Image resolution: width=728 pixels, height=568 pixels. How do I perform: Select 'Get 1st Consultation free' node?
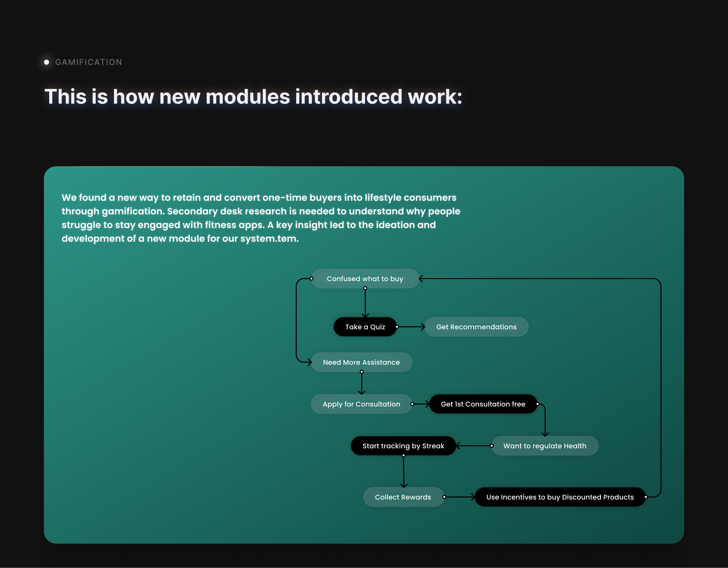pos(483,404)
